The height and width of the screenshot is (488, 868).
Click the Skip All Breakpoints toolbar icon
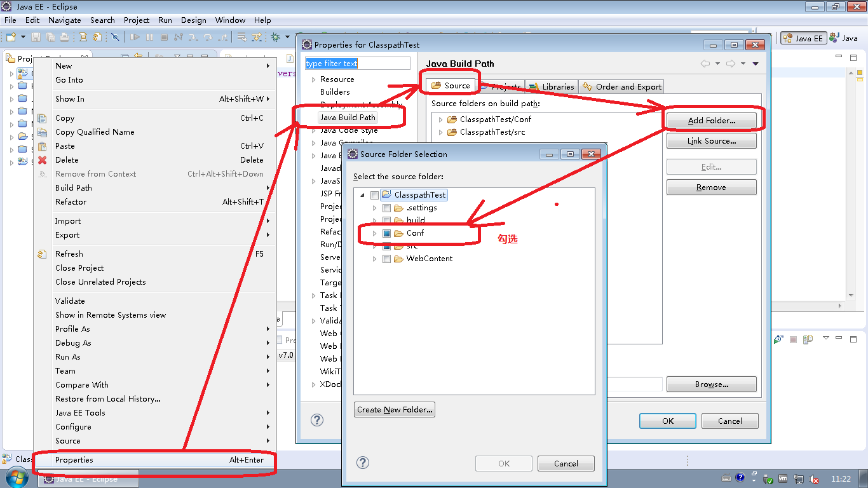(x=115, y=37)
